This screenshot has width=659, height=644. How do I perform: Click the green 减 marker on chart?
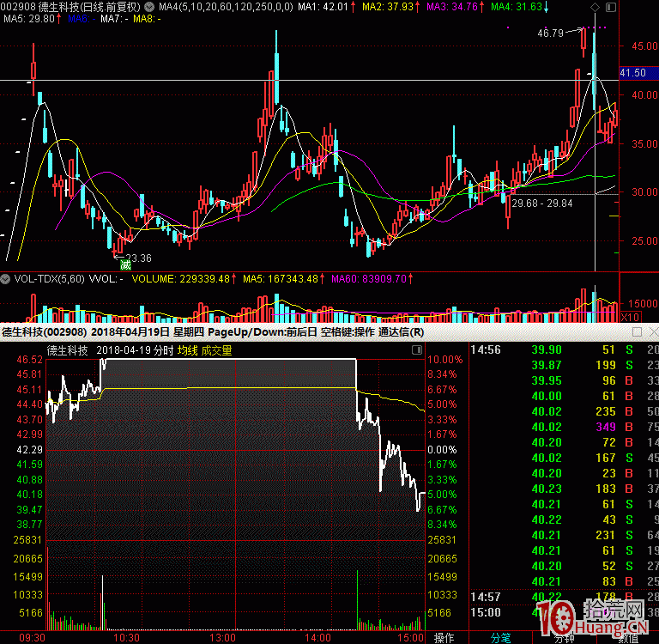click(x=125, y=264)
